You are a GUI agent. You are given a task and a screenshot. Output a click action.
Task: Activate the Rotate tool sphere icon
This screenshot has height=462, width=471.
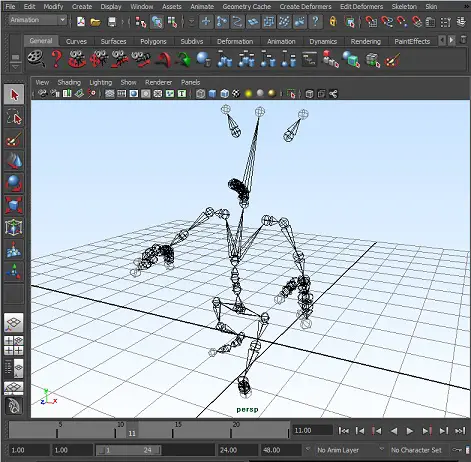click(14, 183)
